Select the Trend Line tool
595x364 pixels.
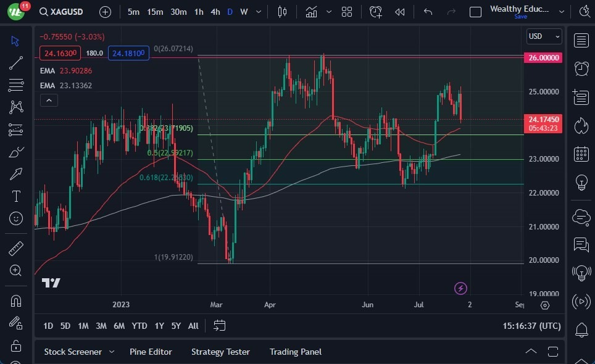[x=16, y=63]
